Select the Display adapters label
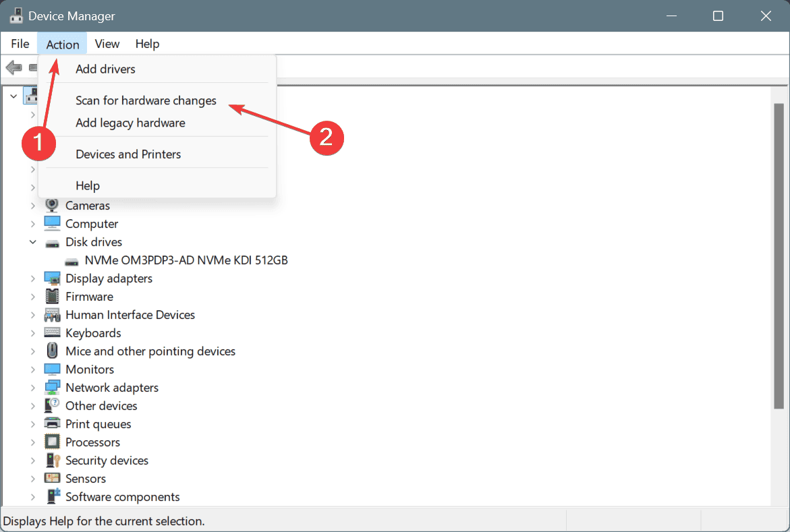Image resolution: width=790 pixels, height=532 pixels. point(109,278)
